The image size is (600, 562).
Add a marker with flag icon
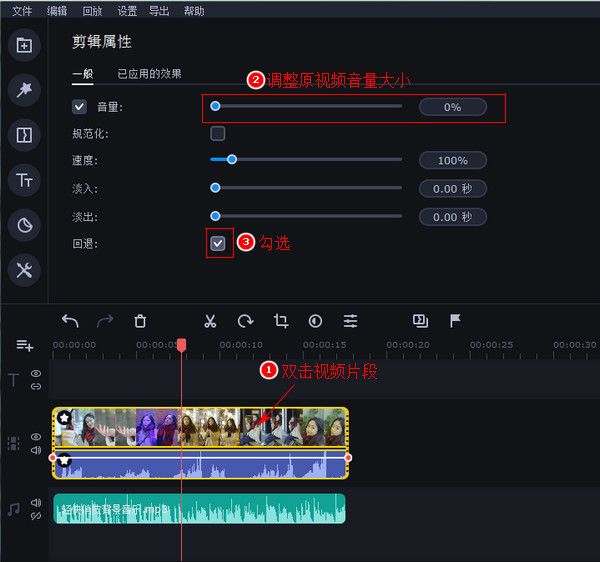click(455, 321)
